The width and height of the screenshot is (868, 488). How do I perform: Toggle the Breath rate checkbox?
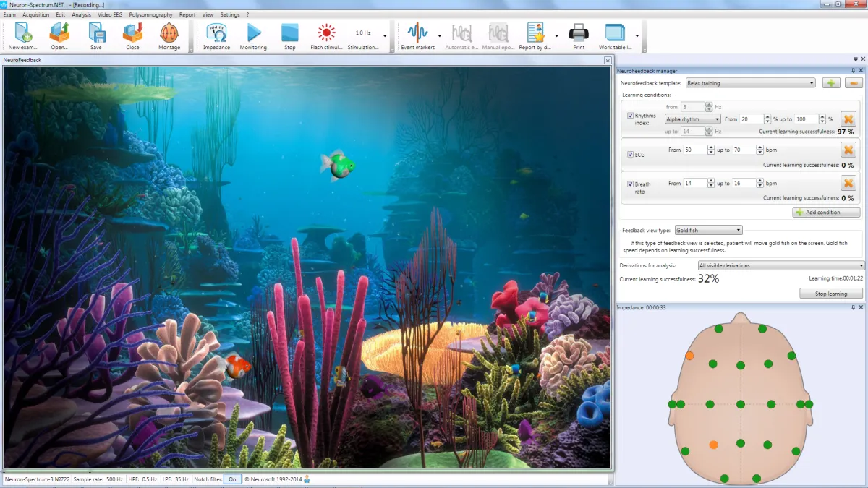pyautogui.click(x=630, y=184)
